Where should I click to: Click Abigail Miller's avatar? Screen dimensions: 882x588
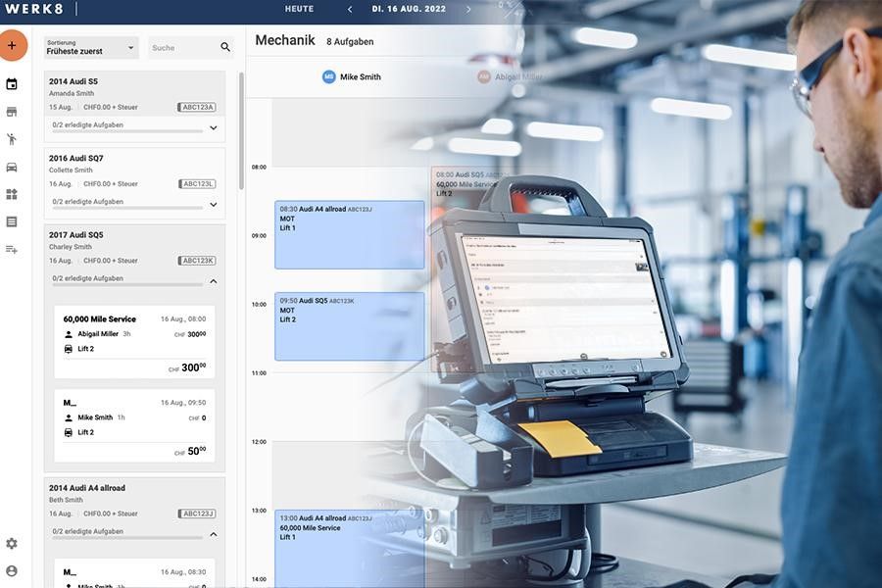pyautogui.click(x=484, y=77)
